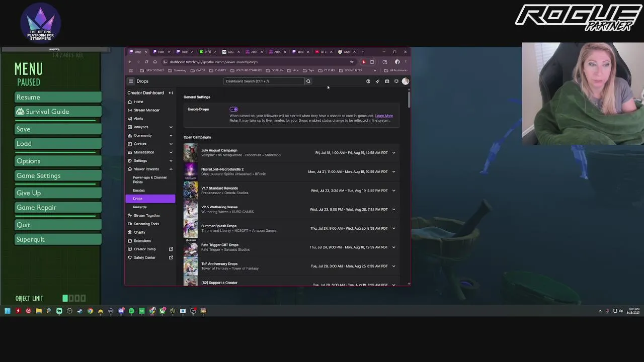This screenshot has height=362, width=644.
Task: Select Rewards under Viewer Rewards
Action: click(150, 207)
